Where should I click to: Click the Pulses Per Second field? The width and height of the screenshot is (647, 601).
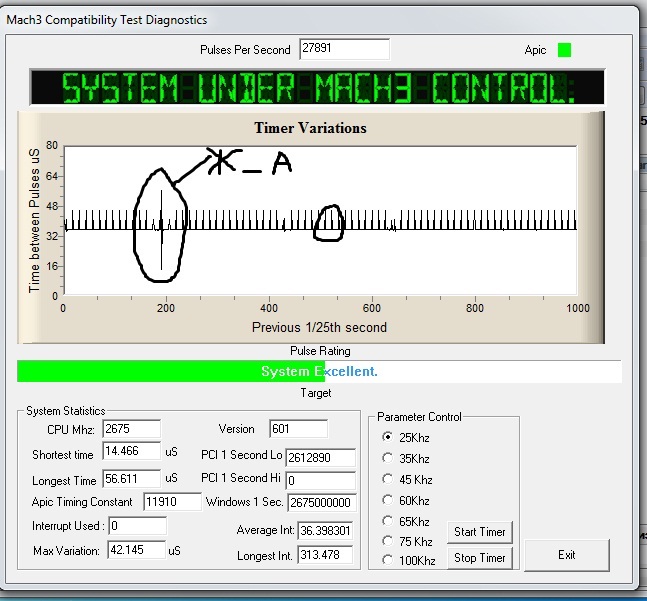point(345,49)
